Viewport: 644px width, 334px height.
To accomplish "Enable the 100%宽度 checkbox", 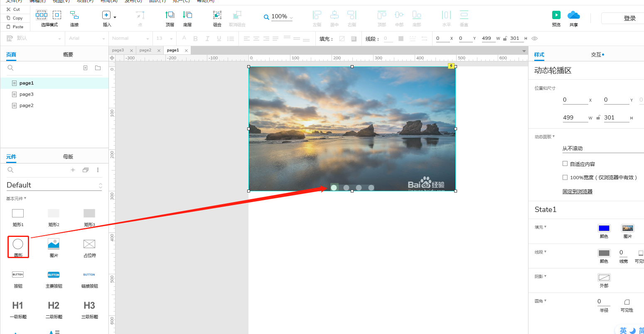I will [x=565, y=177].
